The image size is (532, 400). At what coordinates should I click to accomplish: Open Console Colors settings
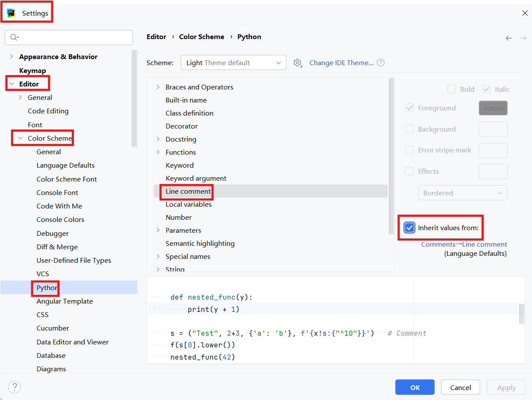coord(60,219)
